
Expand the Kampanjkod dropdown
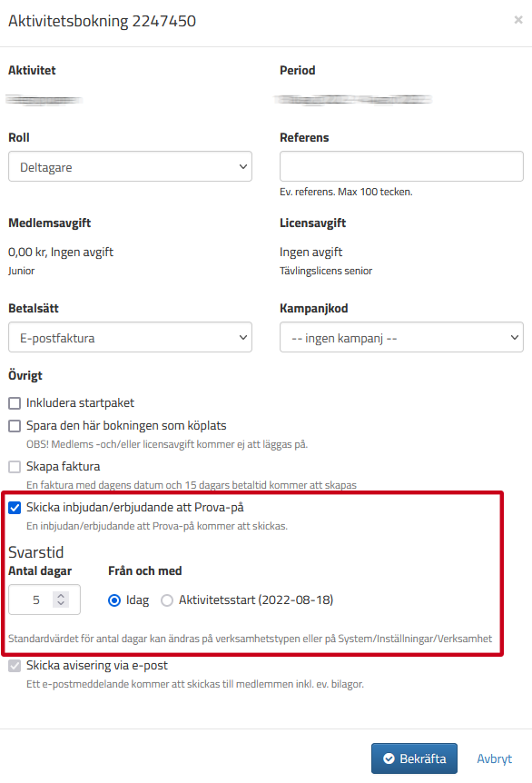click(x=401, y=337)
